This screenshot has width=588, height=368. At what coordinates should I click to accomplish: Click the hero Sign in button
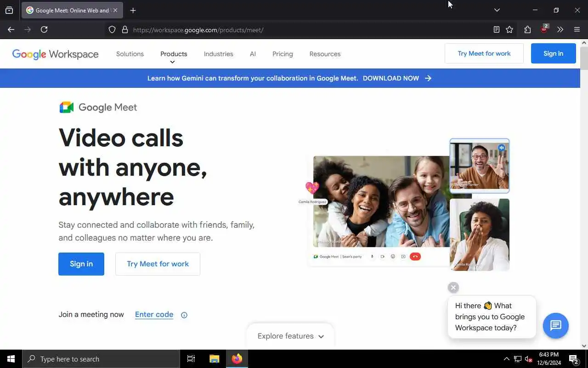coord(81,264)
